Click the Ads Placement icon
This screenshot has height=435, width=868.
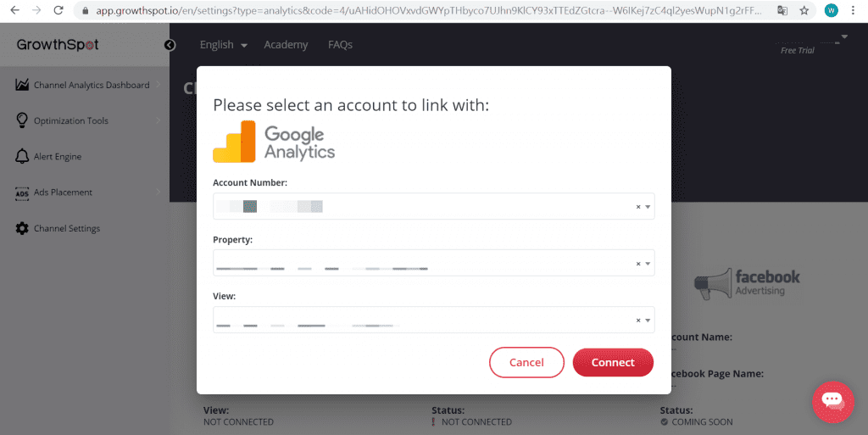(x=22, y=192)
